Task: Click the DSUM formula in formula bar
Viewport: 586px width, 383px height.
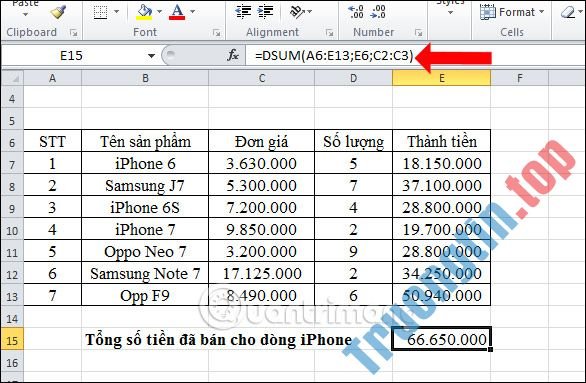Action: point(334,56)
